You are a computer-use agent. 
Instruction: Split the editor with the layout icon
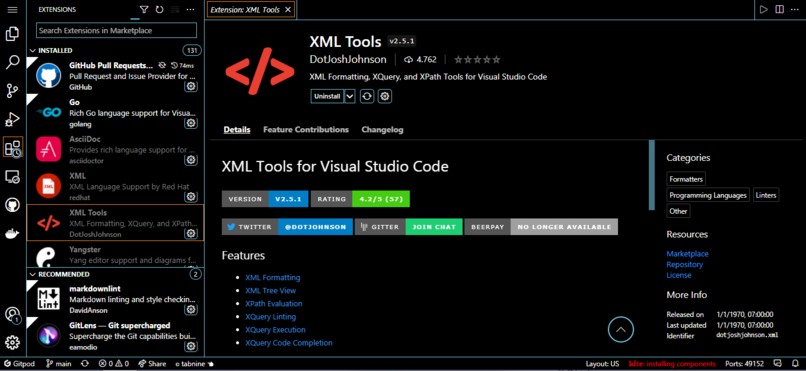(x=780, y=9)
